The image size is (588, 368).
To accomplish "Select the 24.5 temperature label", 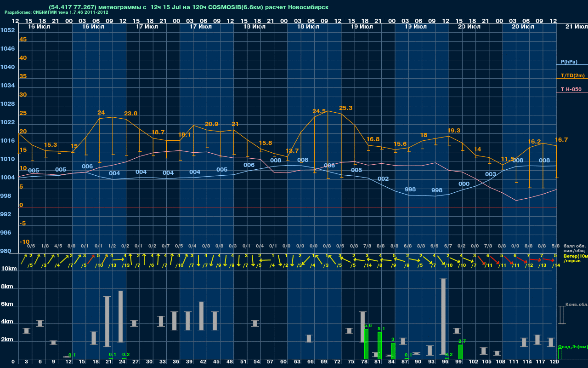I will (x=319, y=111).
